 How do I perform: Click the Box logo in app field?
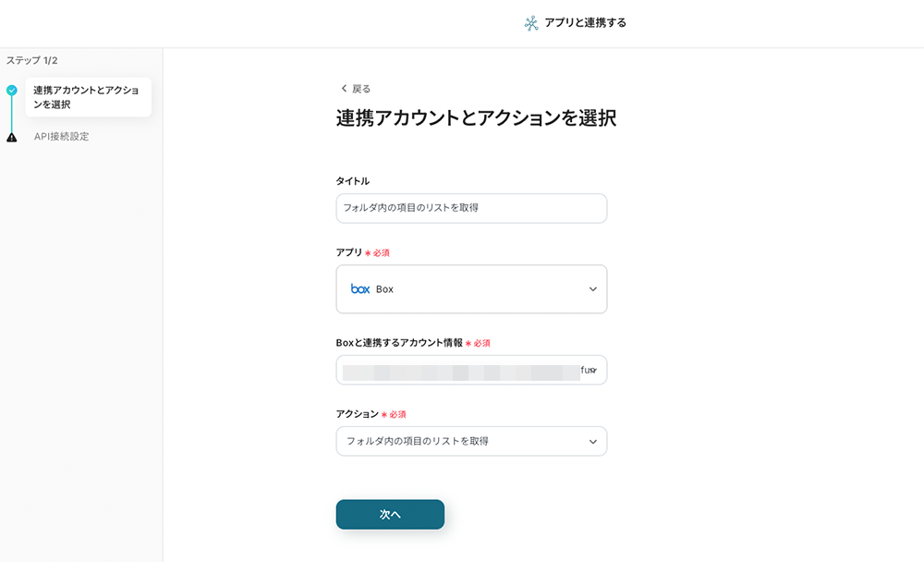tap(360, 289)
